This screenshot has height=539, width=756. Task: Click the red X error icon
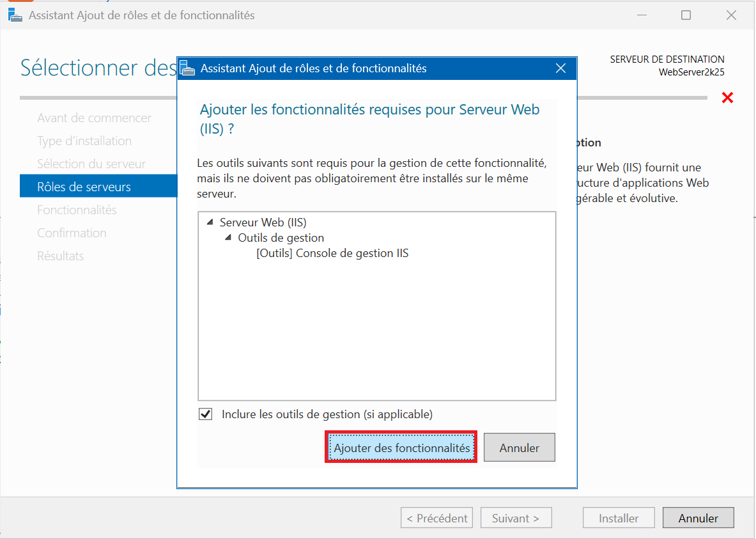(x=727, y=98)
